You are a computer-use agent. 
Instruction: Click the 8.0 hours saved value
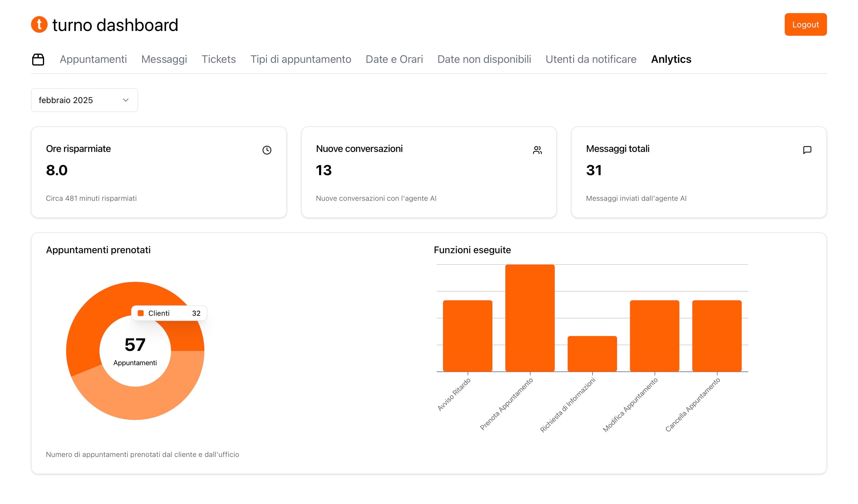57,170
